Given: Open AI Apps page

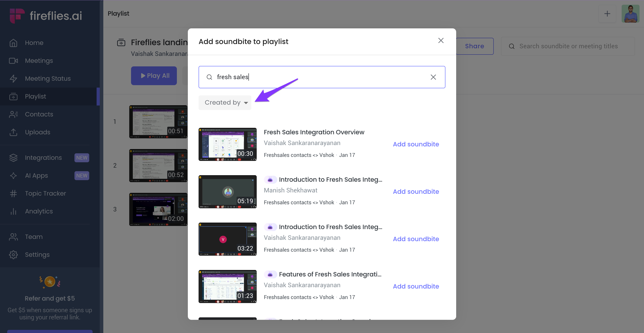Looking at the screenshot, I should click(x=36, y=176).
